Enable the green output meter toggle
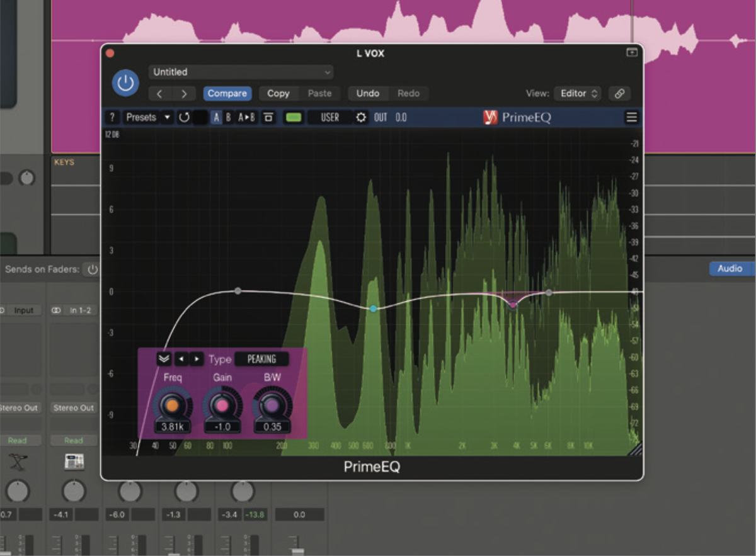Image resolution: width=756 pixels, height=556 pixels. [292, 117]
